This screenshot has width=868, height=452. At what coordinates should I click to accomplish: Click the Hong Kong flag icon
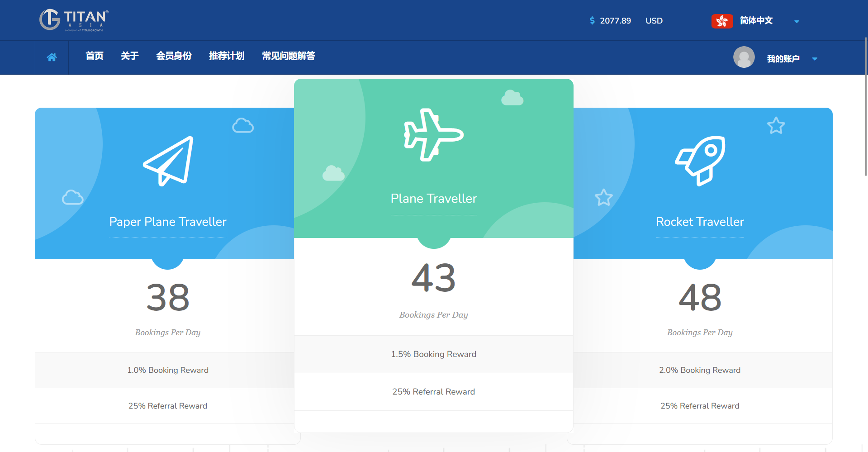point(722,21)
